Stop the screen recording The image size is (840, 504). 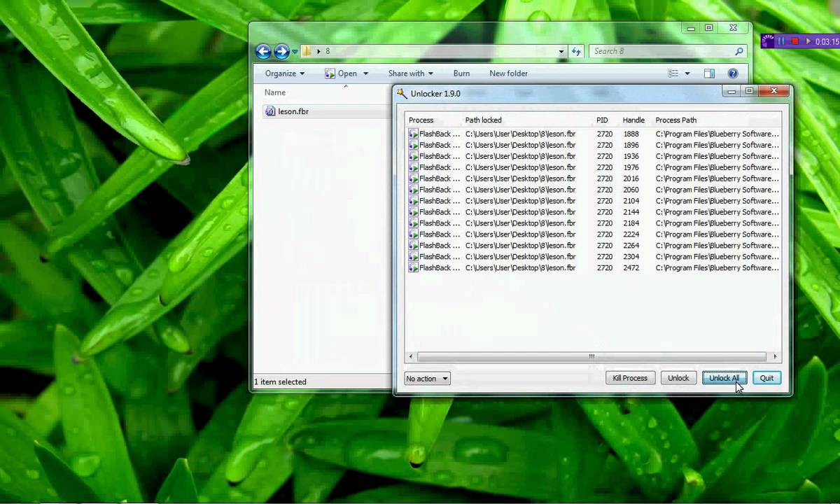pos(795,41)
